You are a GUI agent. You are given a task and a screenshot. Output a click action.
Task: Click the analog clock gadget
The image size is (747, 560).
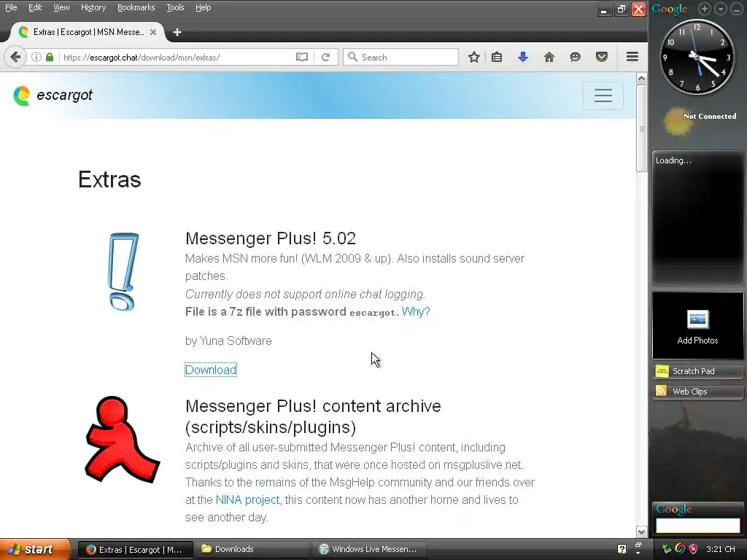pos(697,57)
